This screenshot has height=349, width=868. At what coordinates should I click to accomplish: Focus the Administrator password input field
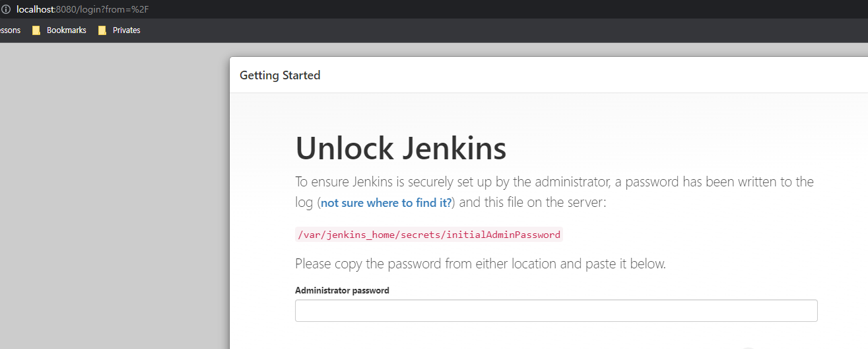point(556,311)
